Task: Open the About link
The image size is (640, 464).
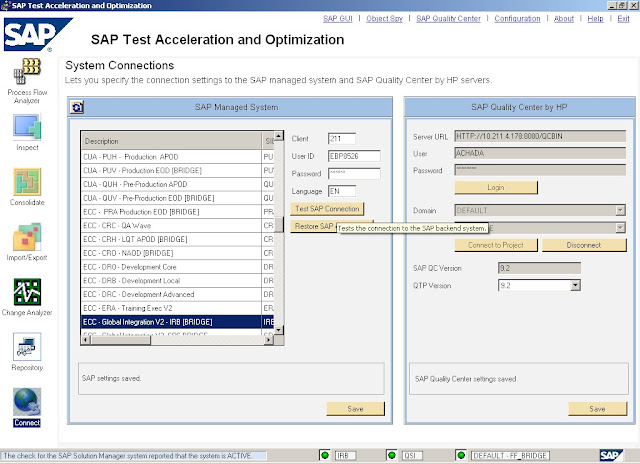Action: 564,19
